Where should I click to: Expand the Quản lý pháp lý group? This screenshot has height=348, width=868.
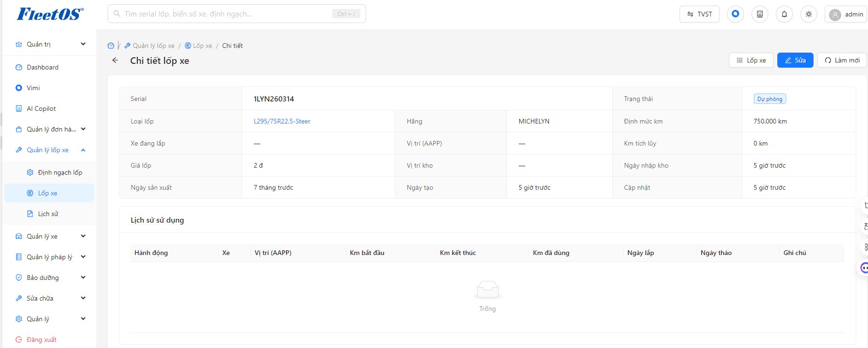coord(49,257)
